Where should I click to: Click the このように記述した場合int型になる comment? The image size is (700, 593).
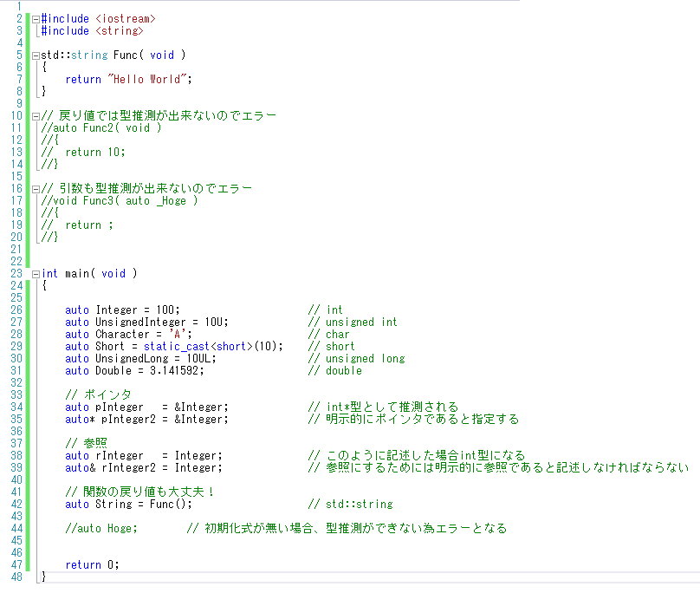pos(417,455)
